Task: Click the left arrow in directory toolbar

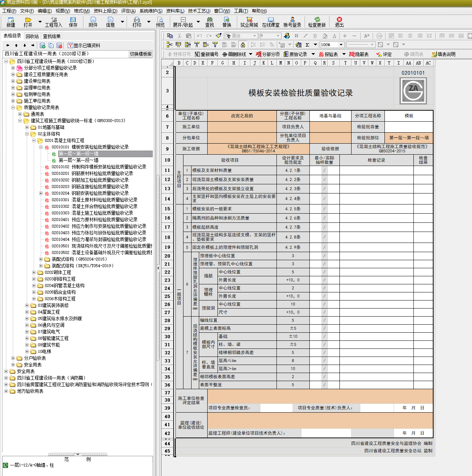Action: click(x=8, y=45)
